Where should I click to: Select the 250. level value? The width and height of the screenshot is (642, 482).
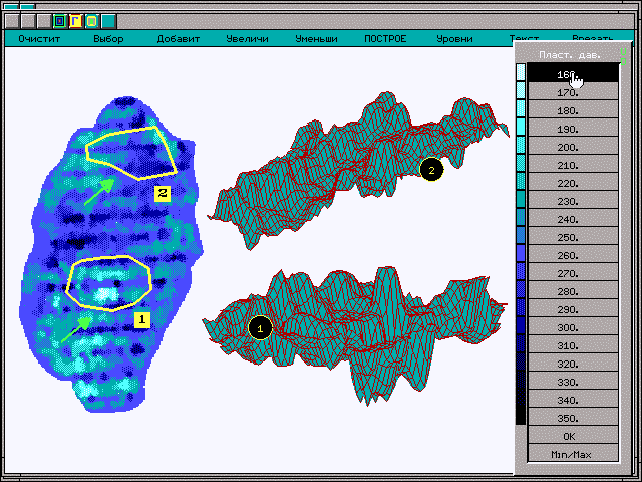pyautogui.click(x=568, y=238)
